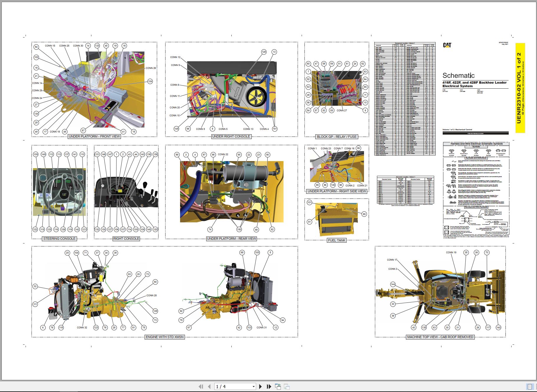This screenshot has height=392, width=537.
Task: Go to the previous page
Action: [x=209, y=386]
